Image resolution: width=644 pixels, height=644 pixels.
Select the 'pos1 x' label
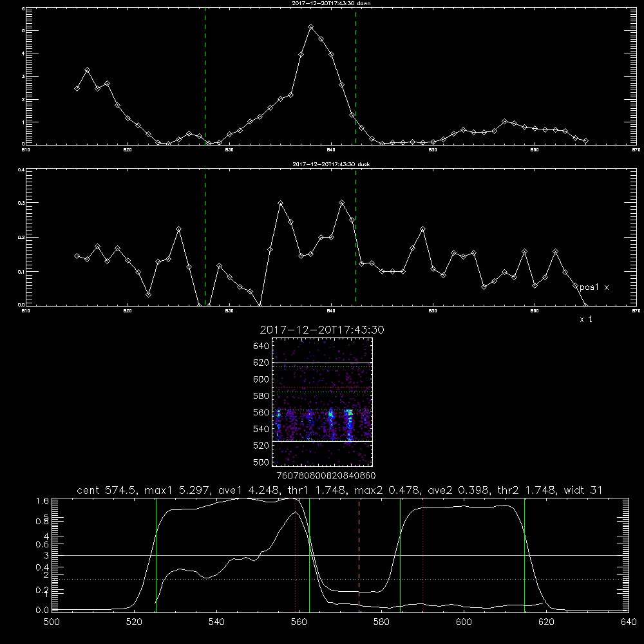pyautogui.click(x=594, y=287)
